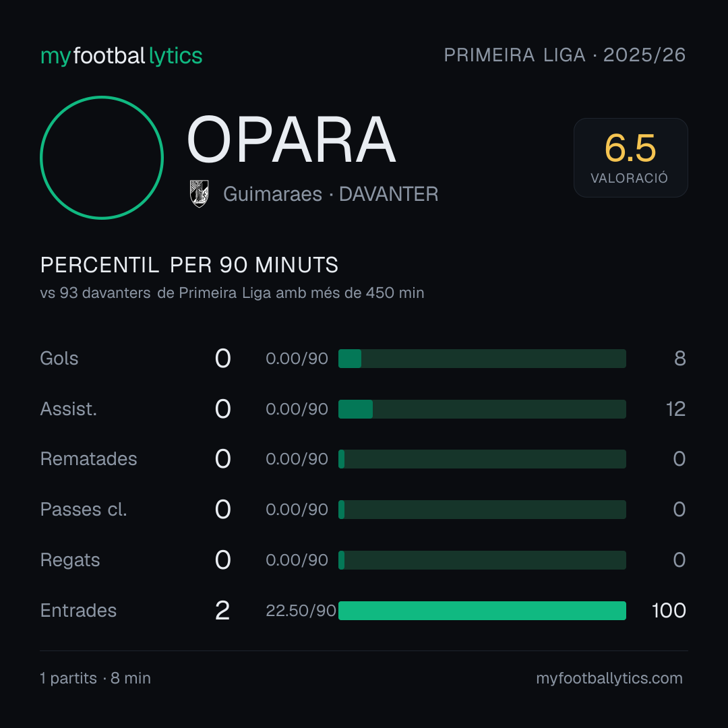Click the Gols percentile number 8
Viewport: 728px width, 728px height.
pos(680,359)
